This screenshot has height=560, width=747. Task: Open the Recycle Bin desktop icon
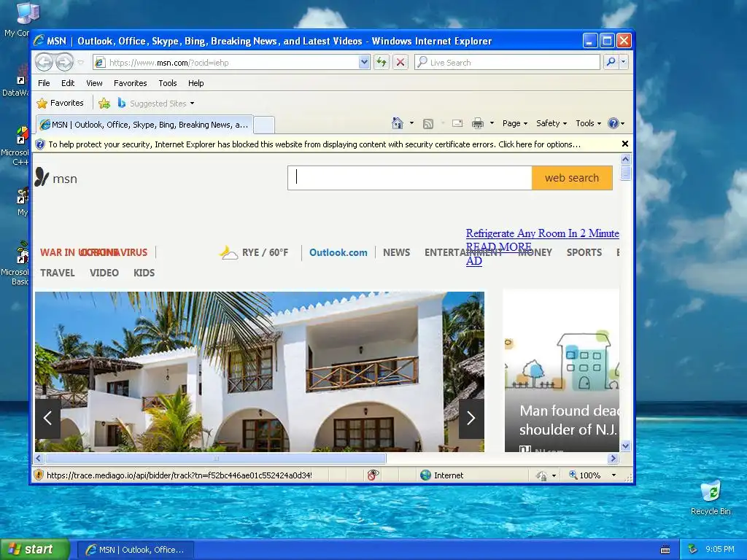click(711, 499)
